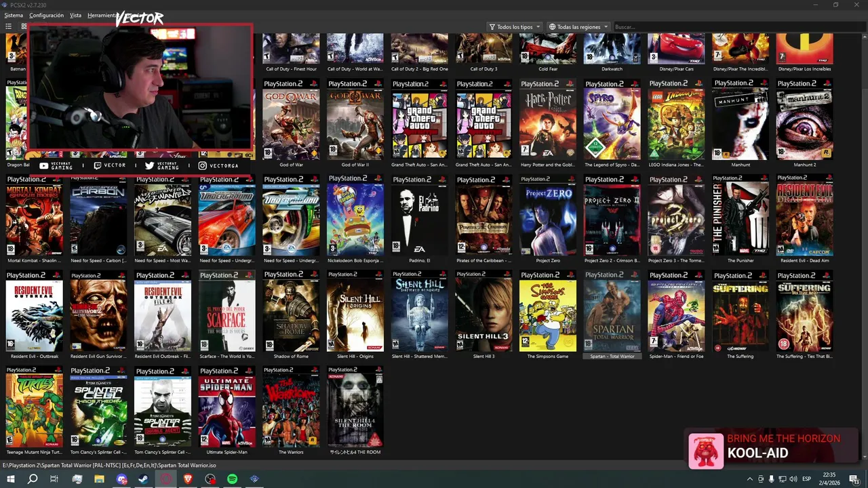Click the microphone tray icon
The width and height of the screenshot is (868, 488).
tap(771, 479)
